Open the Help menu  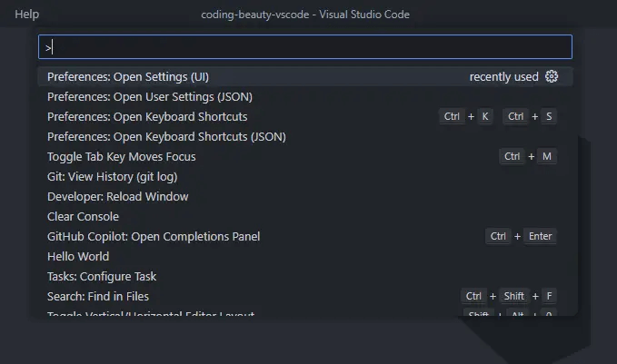[27, 15]
